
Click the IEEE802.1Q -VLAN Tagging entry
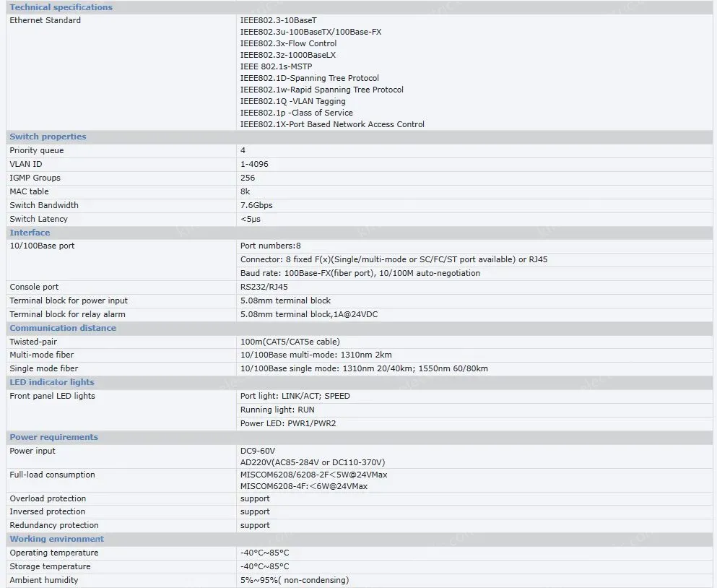pyautogui.click(x=292, y=101)
